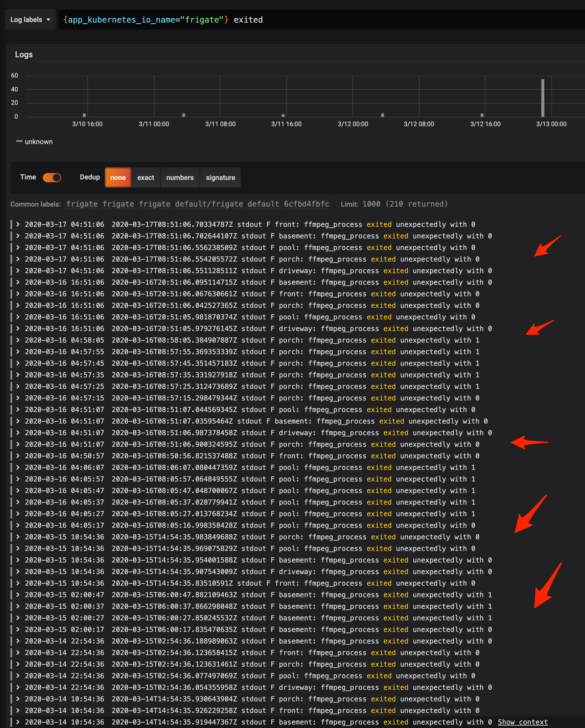Click the 3/11 08:00 axis label on the graph
Screen dimensions: 585x728
pos(220,124)
